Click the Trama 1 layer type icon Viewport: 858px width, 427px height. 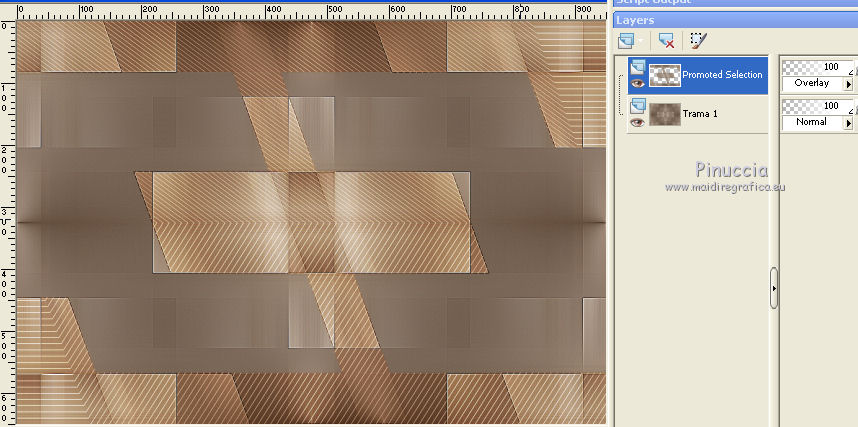click(x=637, y=106)
